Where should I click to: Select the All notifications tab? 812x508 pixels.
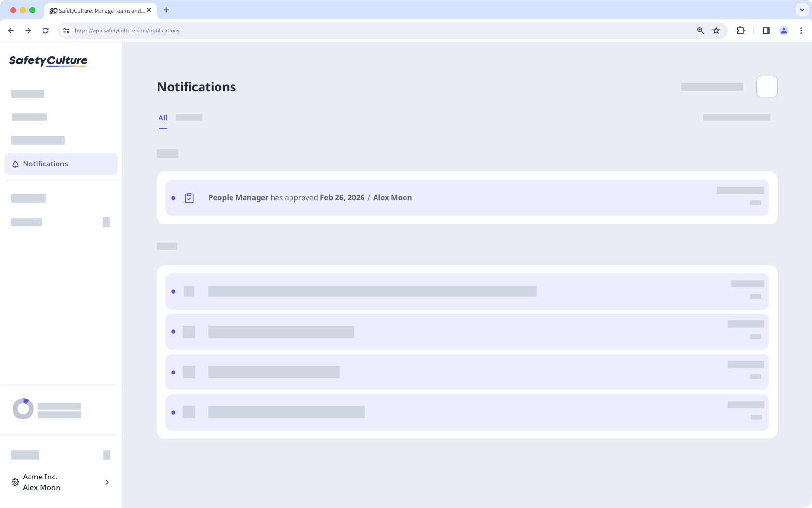pos(163,118)
